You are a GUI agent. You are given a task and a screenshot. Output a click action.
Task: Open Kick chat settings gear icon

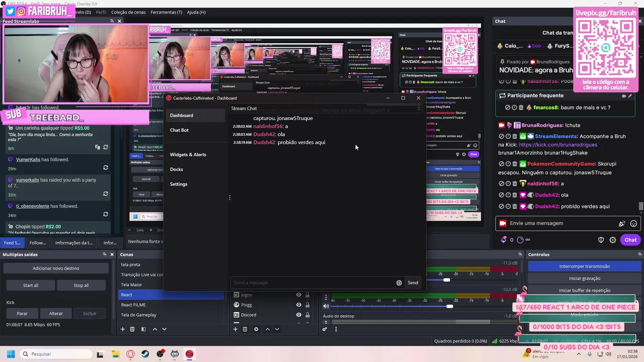[x=613, y=240]
